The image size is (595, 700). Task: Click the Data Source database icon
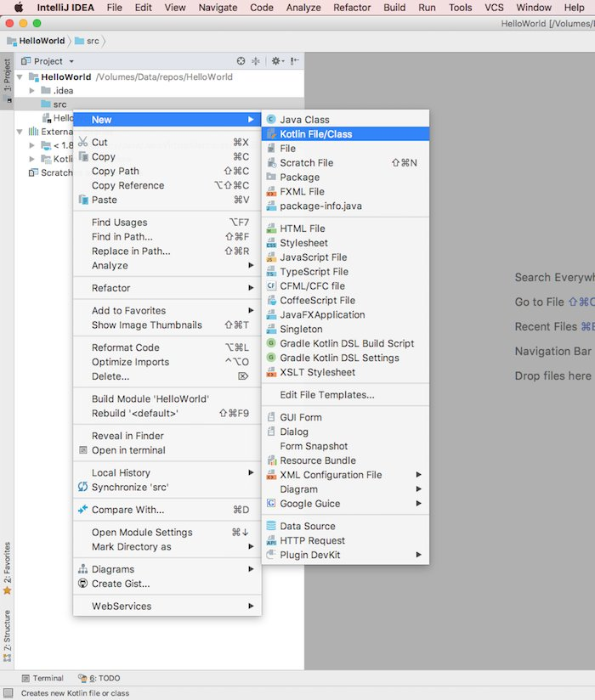(270, 526)
